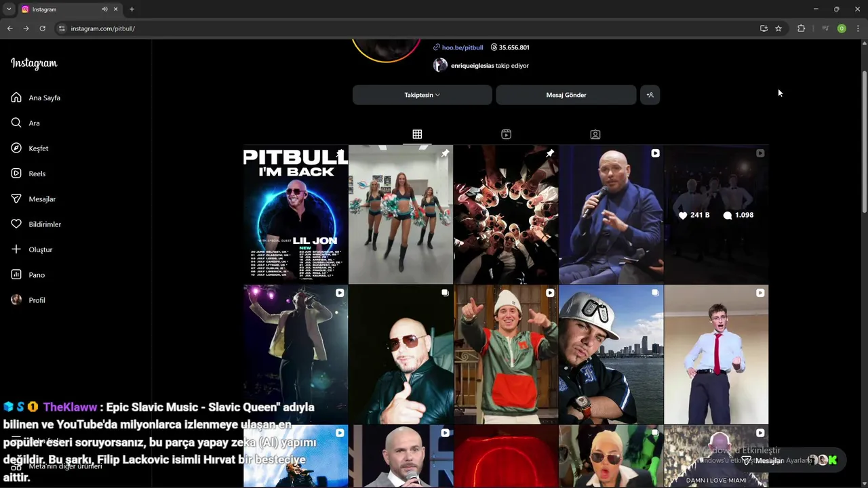Click the install app icon in address bar

click(764, 28)
